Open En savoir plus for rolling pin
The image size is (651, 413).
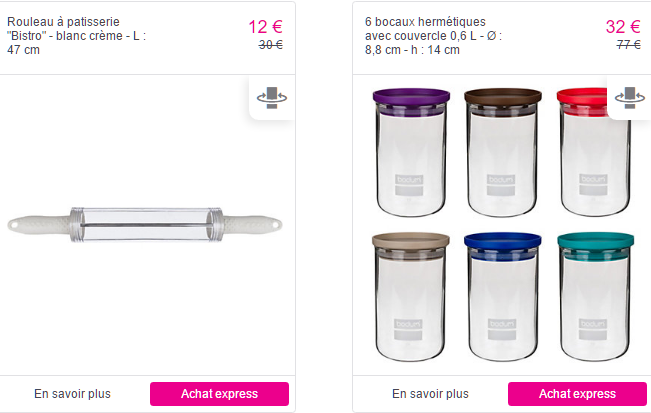pos(72,394)
